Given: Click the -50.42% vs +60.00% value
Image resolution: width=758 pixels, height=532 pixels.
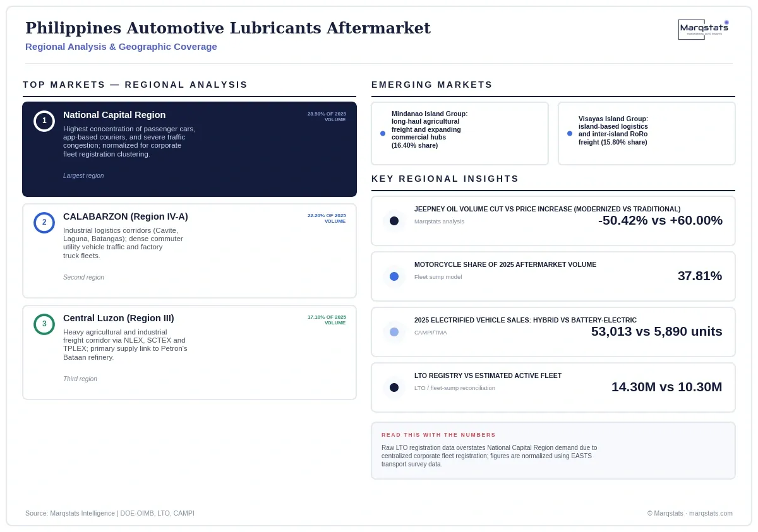Looking at the screenshot, I should tap(660, 220).
